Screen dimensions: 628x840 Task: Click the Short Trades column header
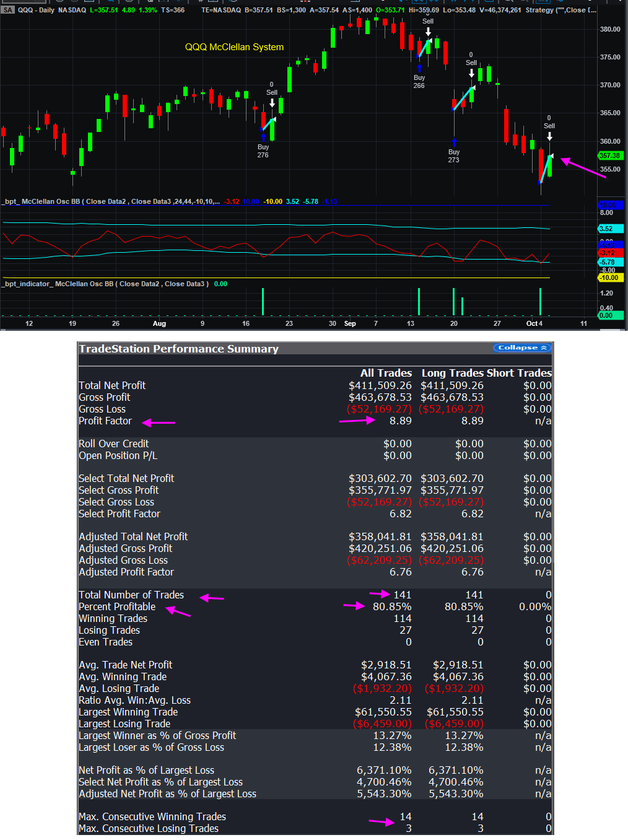tap(519, 373)
